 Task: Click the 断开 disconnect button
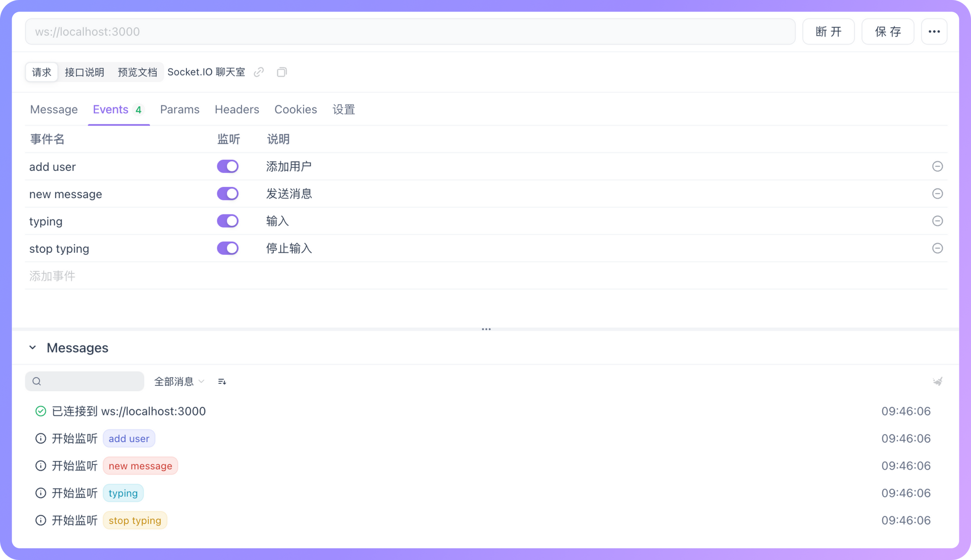(x=828, y=31)
